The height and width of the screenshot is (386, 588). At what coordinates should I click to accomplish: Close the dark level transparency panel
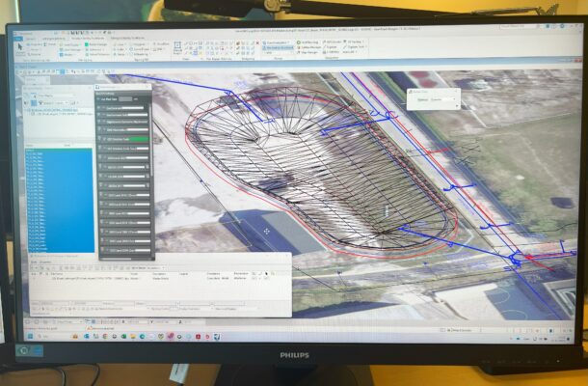[x=147, y=87]
